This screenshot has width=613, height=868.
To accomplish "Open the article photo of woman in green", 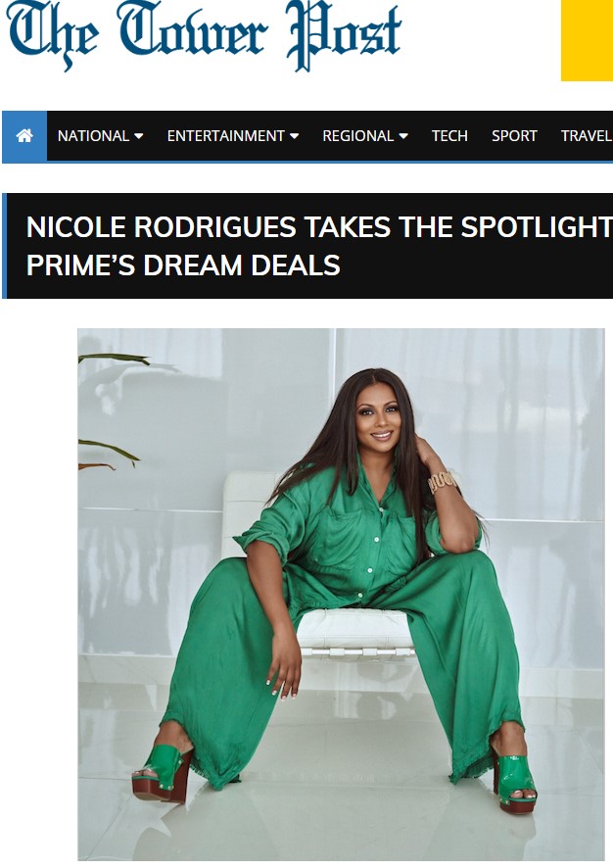I will point(341,595).
